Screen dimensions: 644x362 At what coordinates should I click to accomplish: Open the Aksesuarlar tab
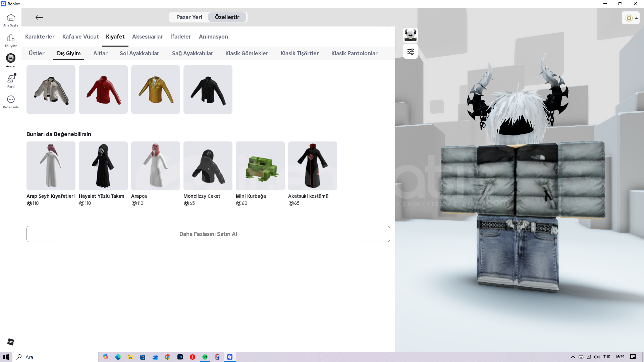tap(147, 37)
